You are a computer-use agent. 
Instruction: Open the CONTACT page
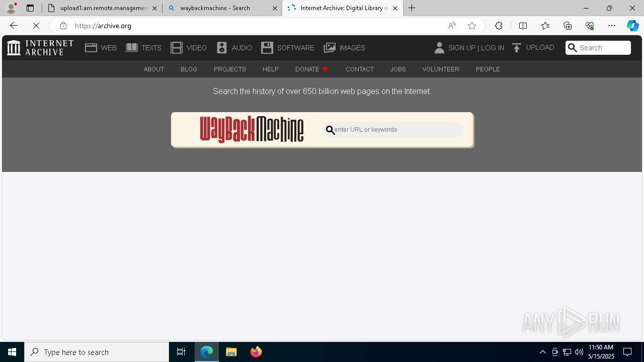coord(360,69)
